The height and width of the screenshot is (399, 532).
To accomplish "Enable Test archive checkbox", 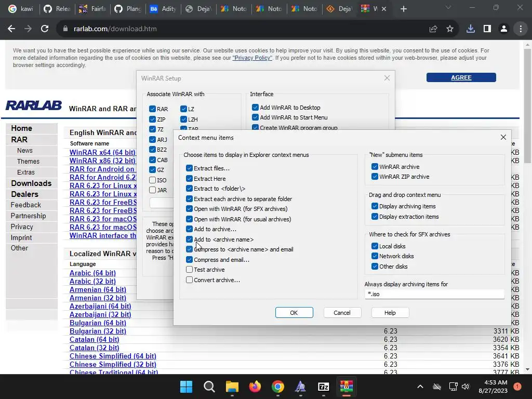I will (x=189, y=270).
